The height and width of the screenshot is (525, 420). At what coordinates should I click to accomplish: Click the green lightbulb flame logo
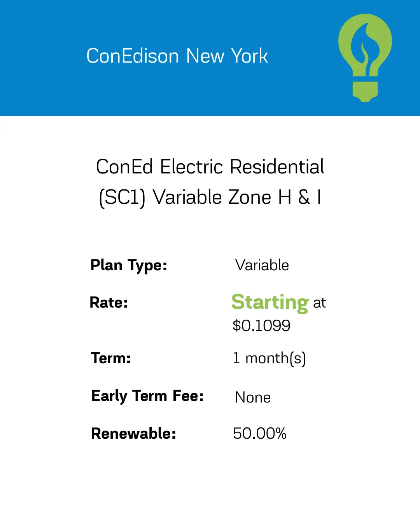365,58
